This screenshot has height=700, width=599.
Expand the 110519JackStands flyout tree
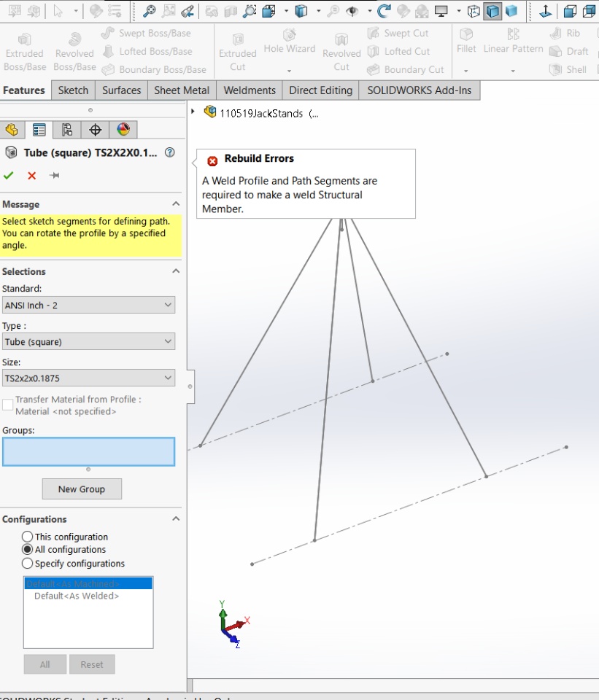[193, 112]
